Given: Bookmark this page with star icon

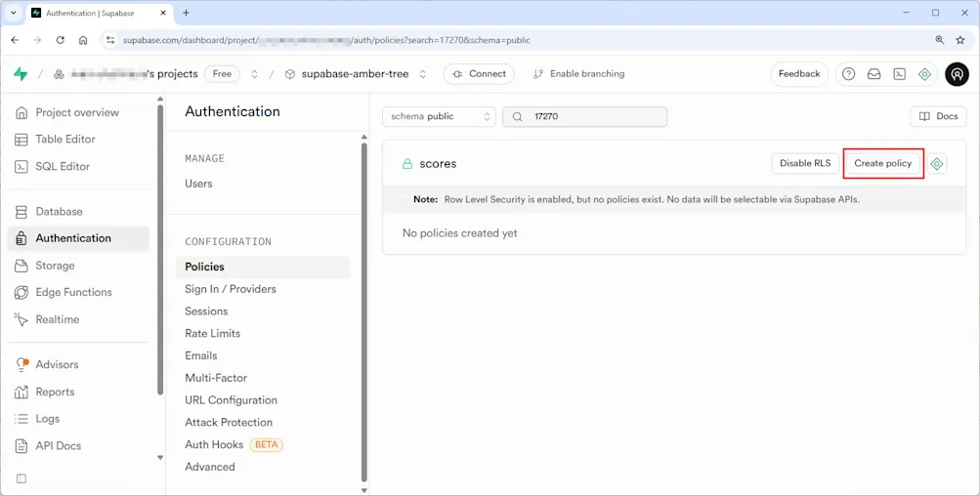Looking at the screenshot, I should tap(960, 40).
